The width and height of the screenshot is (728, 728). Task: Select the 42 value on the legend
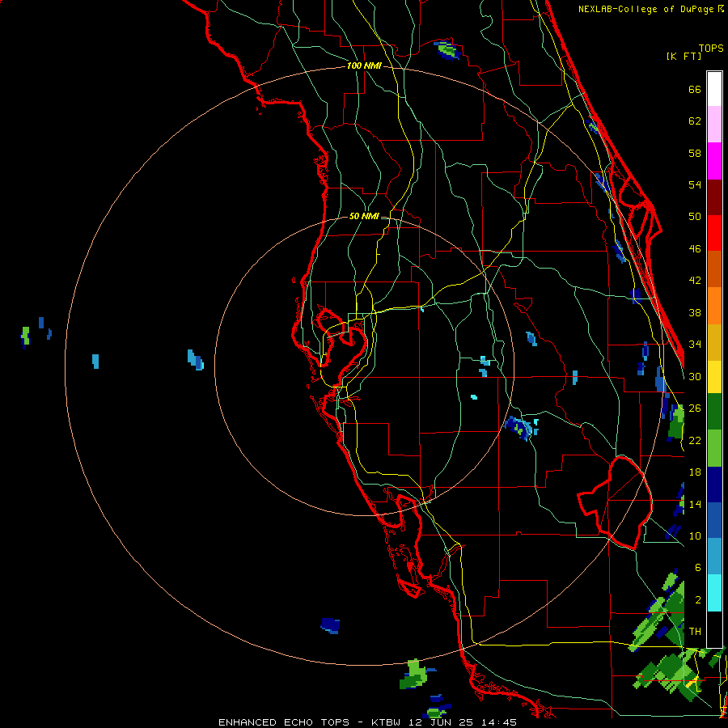(695, 281)
